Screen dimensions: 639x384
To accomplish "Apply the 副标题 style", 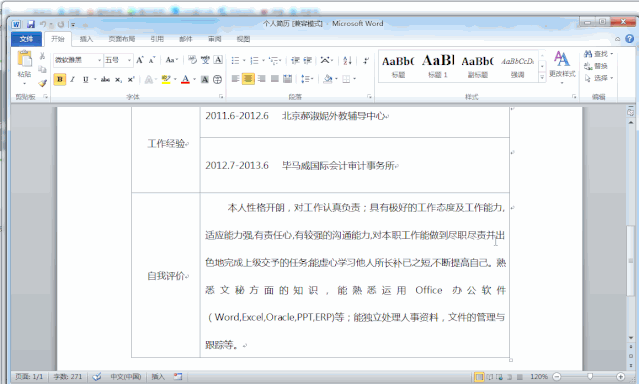I will (478, 66).
